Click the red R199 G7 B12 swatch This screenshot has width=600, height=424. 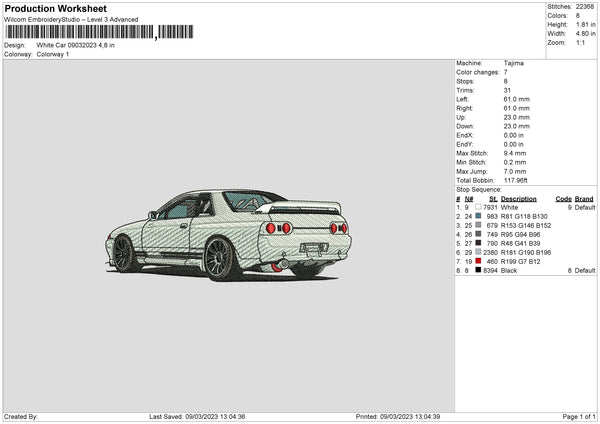click(x=480, y=261)
